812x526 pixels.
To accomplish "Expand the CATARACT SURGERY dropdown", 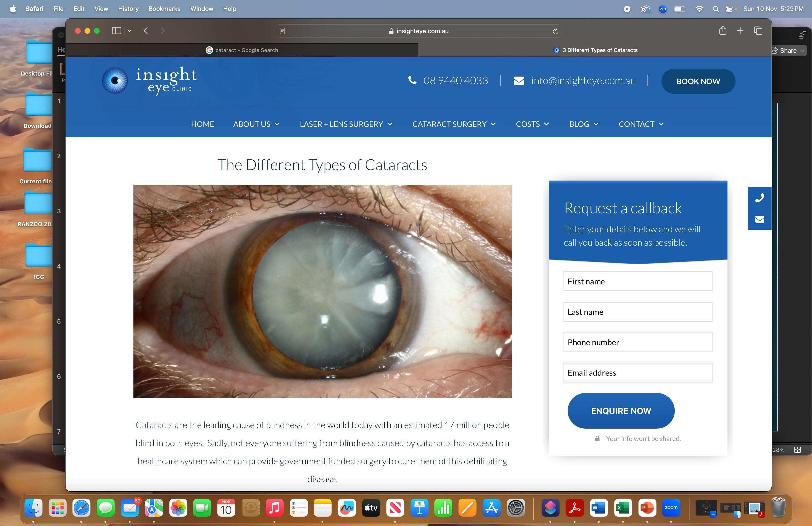I will coord(454,124).
